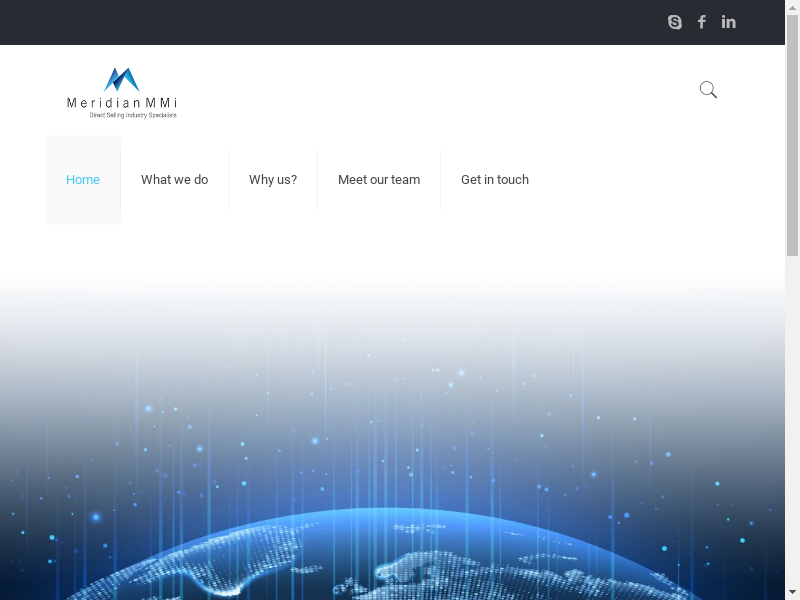The width and height of the screenshot is (800, 600).
Task: Click the Direct Selling Industry Specialists tagline
Action: pos(133,115)
